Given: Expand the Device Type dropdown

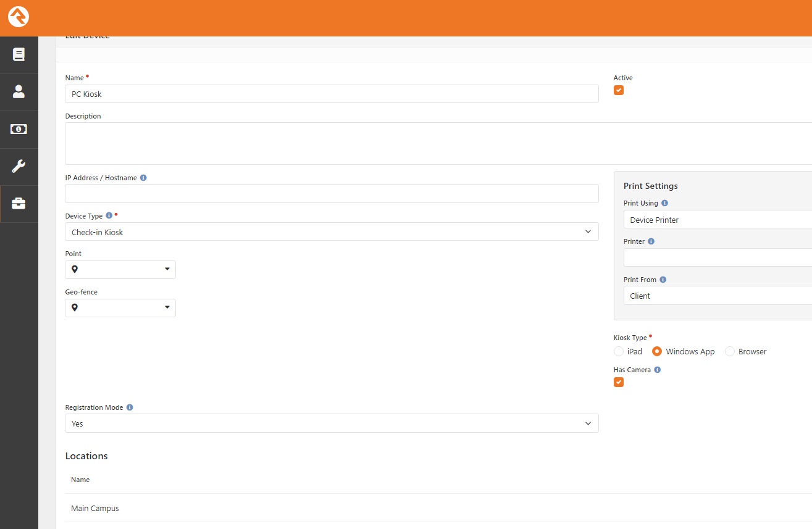Looking at the screenshot, I should [x=332, y=232].
